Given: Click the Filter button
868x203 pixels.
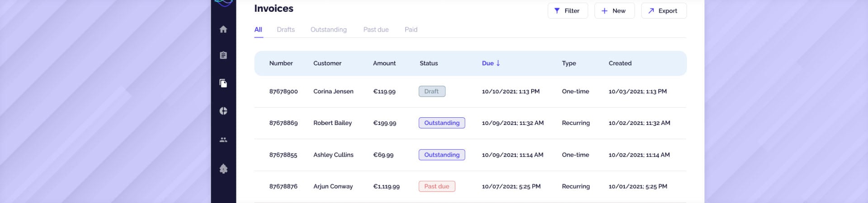Looking at the screenshot, I should tap(567, 11).
